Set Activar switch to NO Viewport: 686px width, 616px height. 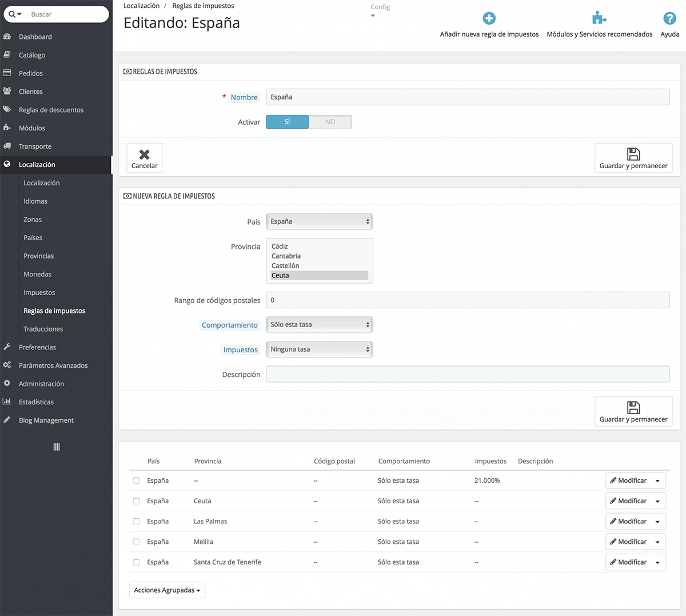pos(330,122)
